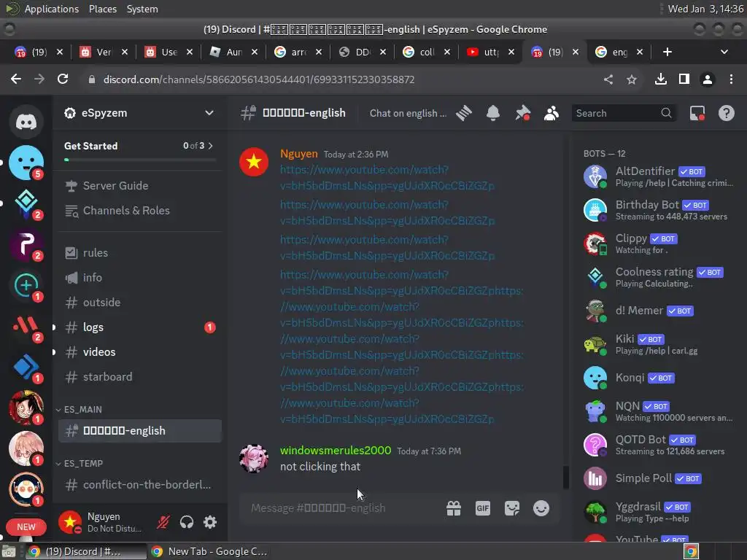Viewport: 747px width, 560px height.
Task: Click windowsmerules2000 username
Action: pyautogui.click(x=336, y=451)
